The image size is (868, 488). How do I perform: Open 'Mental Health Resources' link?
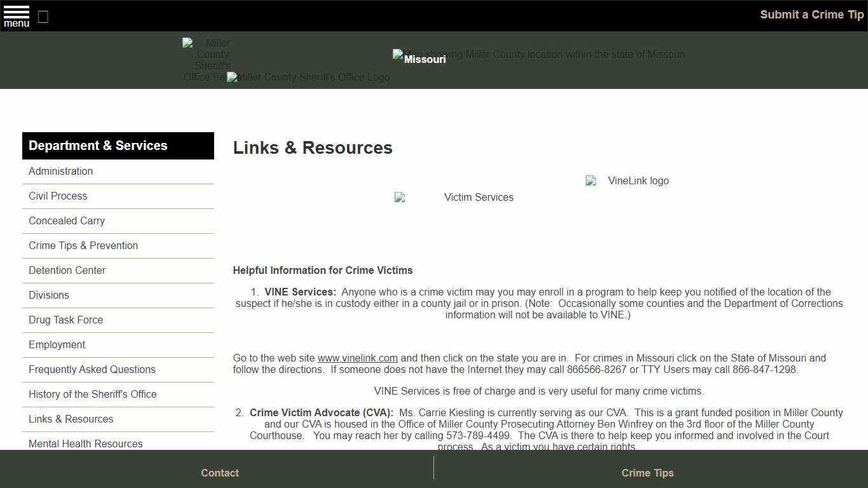pyautogui.click(x=85, y=444)
